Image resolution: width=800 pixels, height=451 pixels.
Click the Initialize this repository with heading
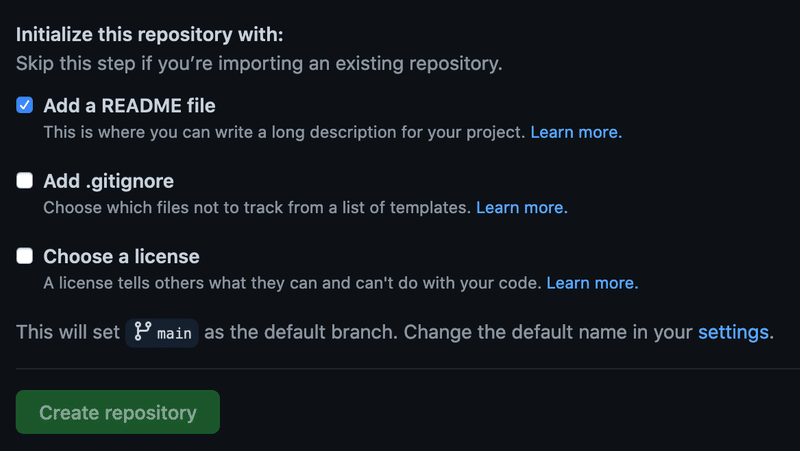click(150, 34)
